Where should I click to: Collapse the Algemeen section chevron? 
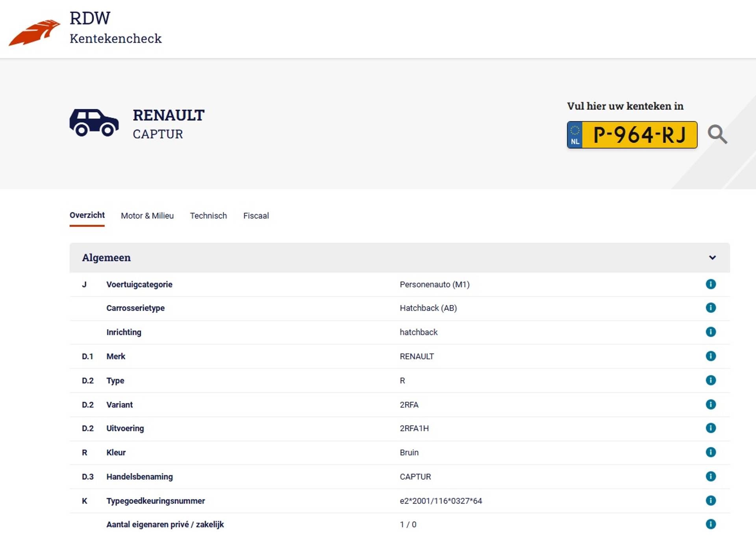click(x=712, y=258)
